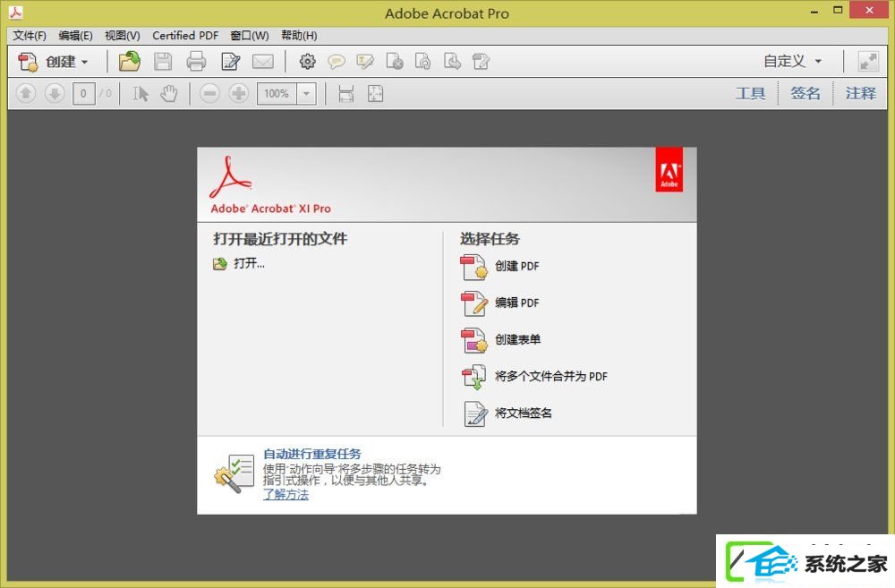Click the envelope email icon
Viewport: 895px width, 588px height.
click(x=263, y=61)
